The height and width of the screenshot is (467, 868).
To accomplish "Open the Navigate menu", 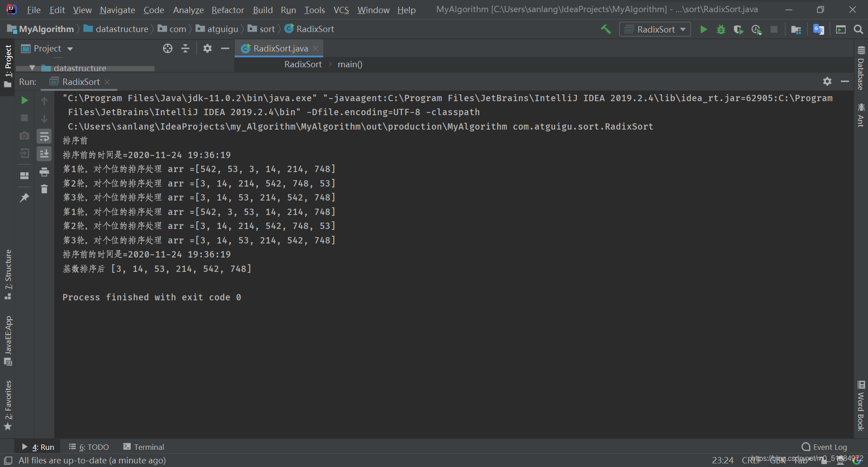I will 118,10.
